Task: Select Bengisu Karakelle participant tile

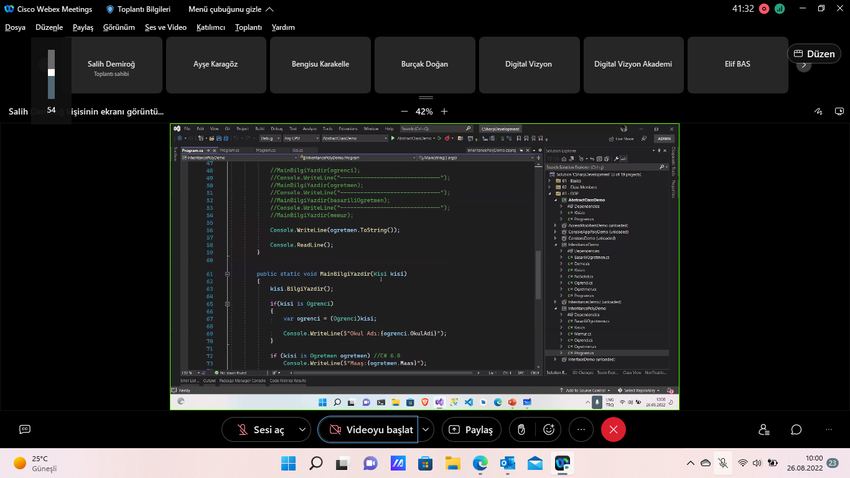Action: click(x=320, y=65)
